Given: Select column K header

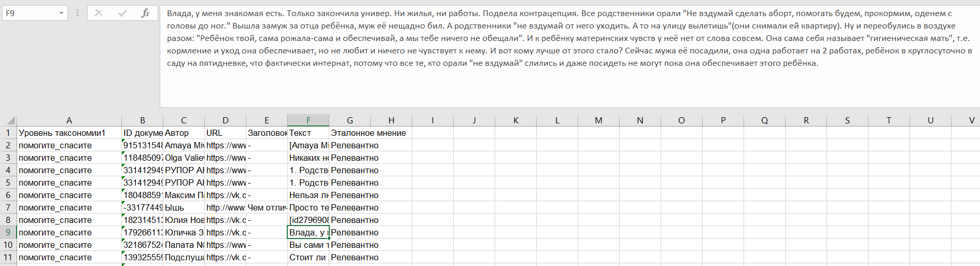Looking at the screenshot, I should click(516, 120).
